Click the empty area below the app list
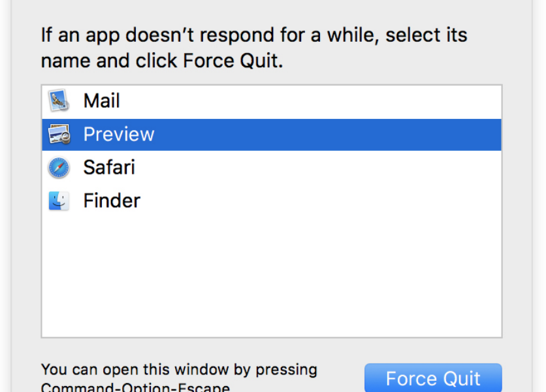Screen dimensions: 546x392 271,274
